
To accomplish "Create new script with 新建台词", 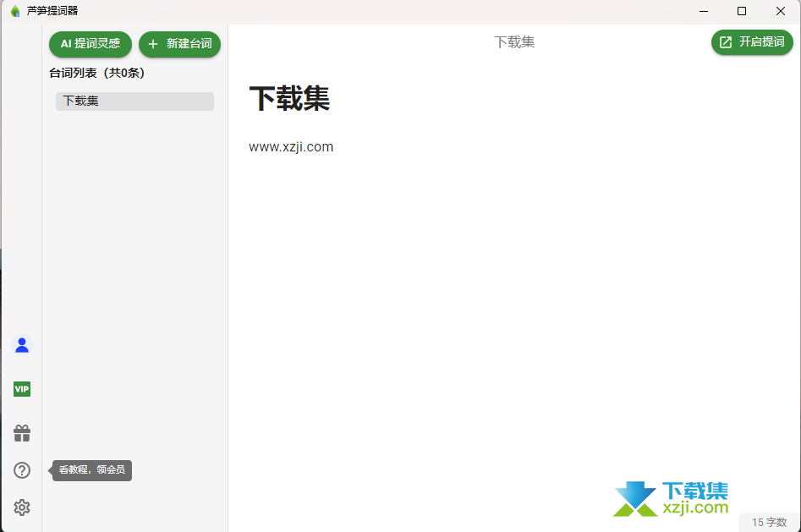I will pyautogui.click(x=180, y=44).
